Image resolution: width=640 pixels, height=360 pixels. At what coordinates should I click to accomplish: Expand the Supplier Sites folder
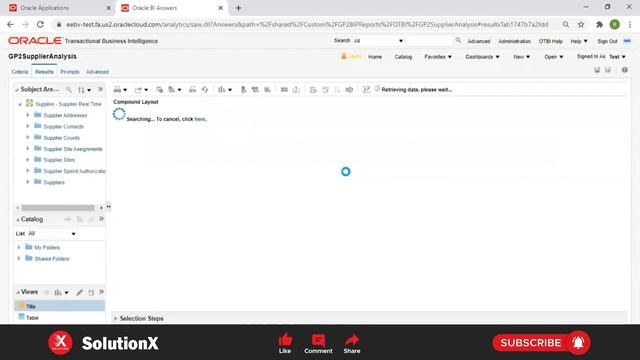(x=28, y=160)
